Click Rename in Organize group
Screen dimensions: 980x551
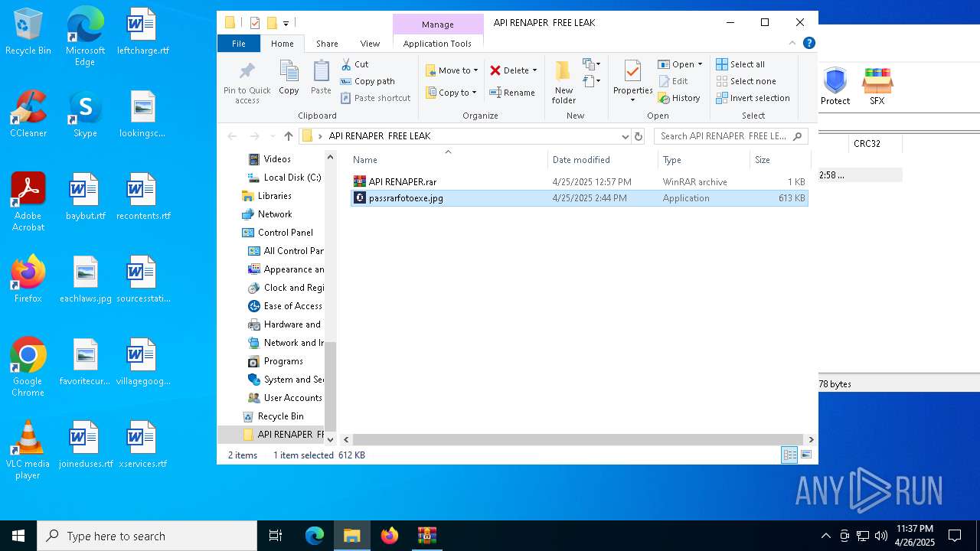click(512, 93)
